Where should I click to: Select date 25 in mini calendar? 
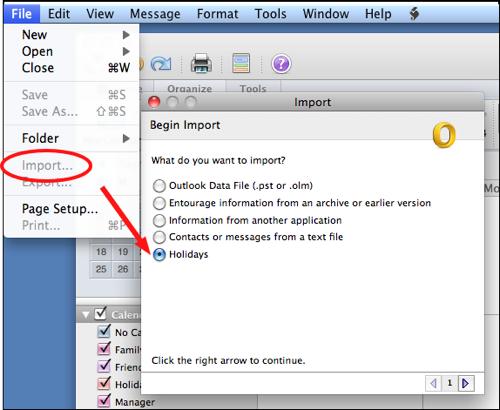click(x=101, y=269)
